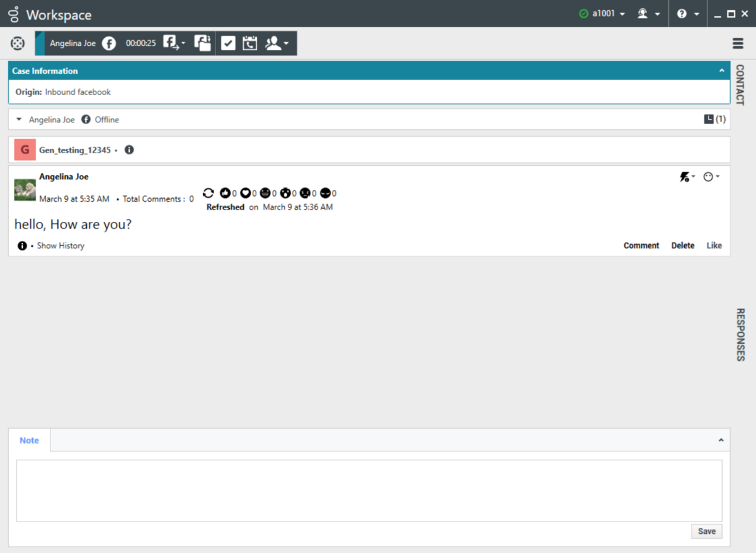Viewport: 756px width, 553px height.
Task: Click inside the note text area
Action: [x=369, y=491]
